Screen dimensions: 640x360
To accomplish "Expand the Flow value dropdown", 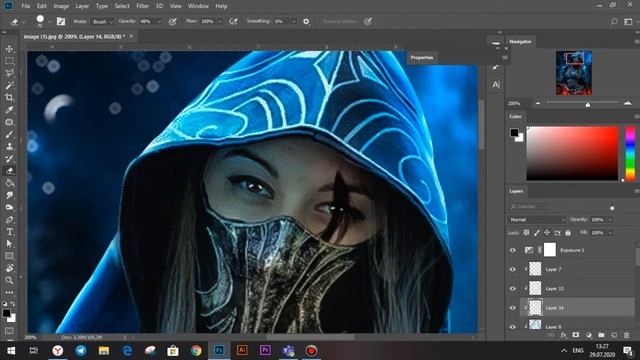I will [x=220, y=21].
